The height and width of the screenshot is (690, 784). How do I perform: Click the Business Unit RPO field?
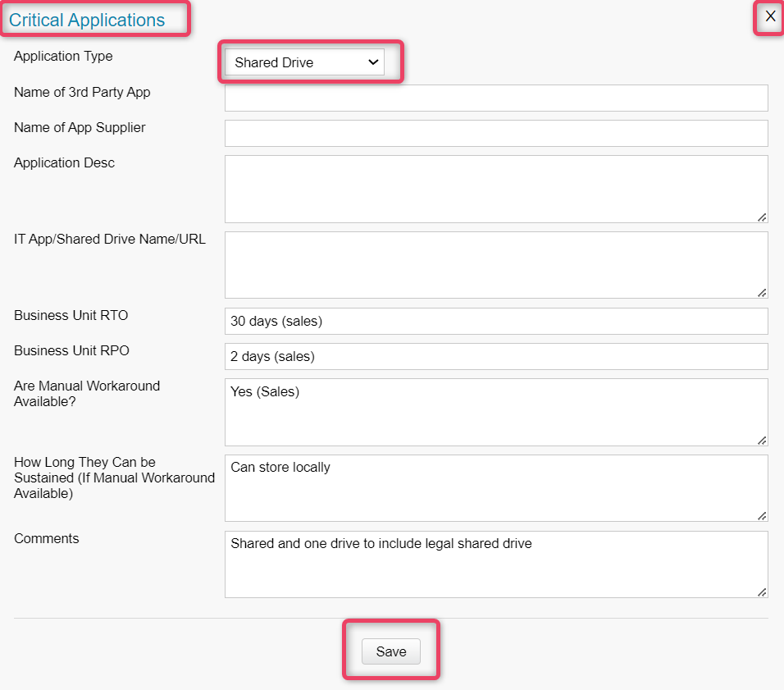pyautogui.click(x=496, y=356)
